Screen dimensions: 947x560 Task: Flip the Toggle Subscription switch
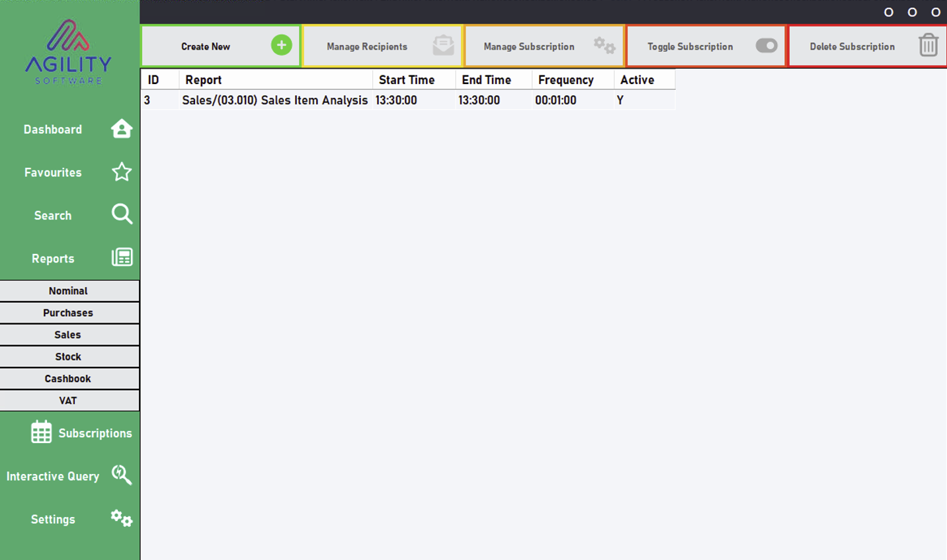click(766, 46)
